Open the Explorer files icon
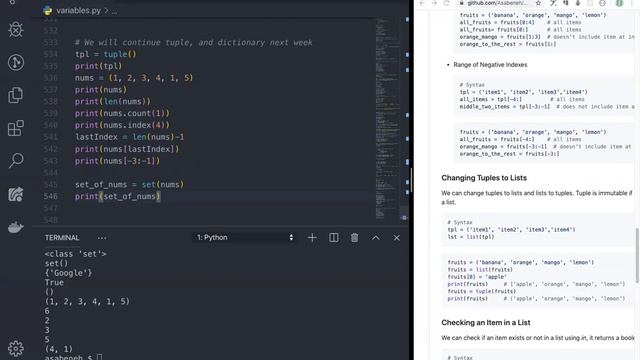This screenshot has height=360, width=640. [16, 95]
